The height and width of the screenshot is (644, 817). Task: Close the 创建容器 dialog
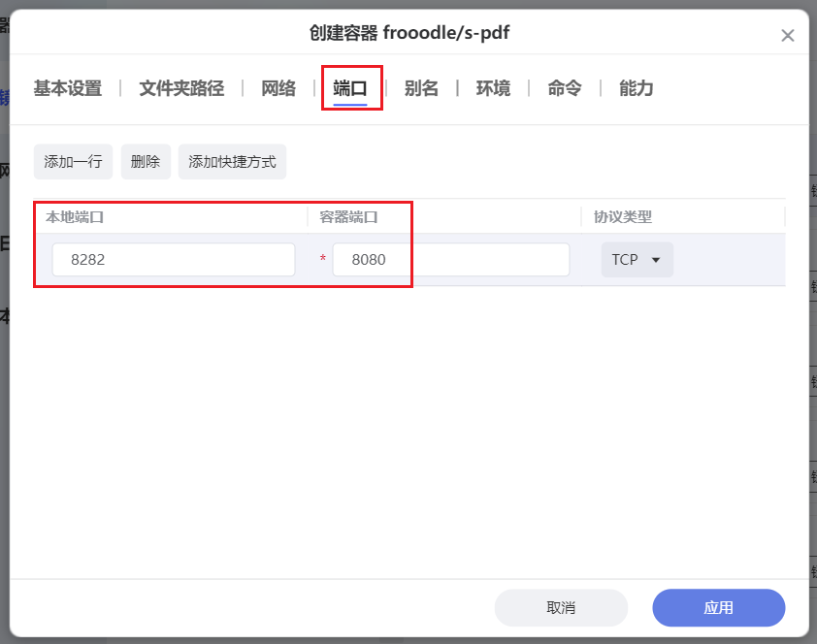tap(788, 36)
